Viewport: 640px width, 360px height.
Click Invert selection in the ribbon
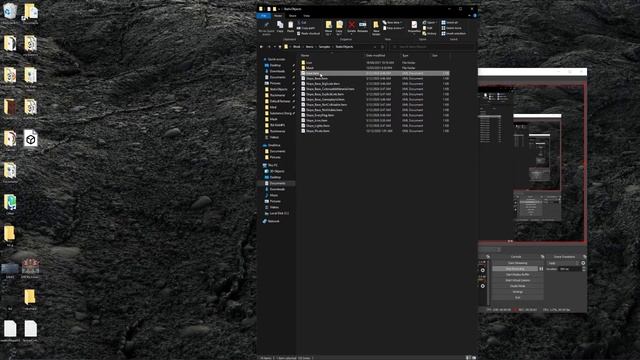(453, 33)
